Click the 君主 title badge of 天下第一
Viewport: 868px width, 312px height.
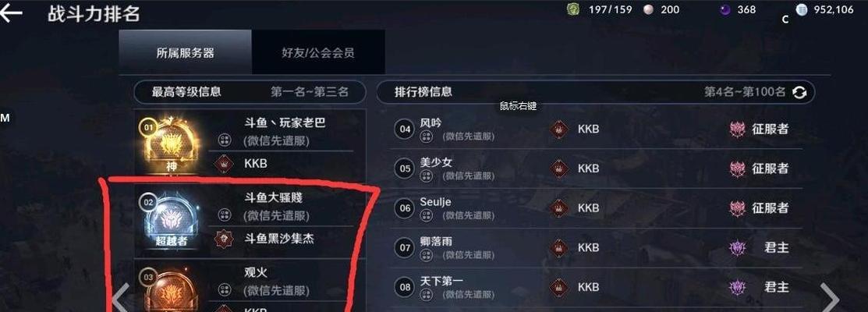737,288
